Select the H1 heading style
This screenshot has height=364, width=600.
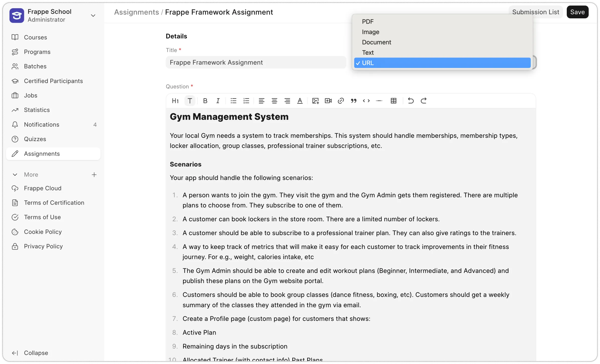coord(175,101)
